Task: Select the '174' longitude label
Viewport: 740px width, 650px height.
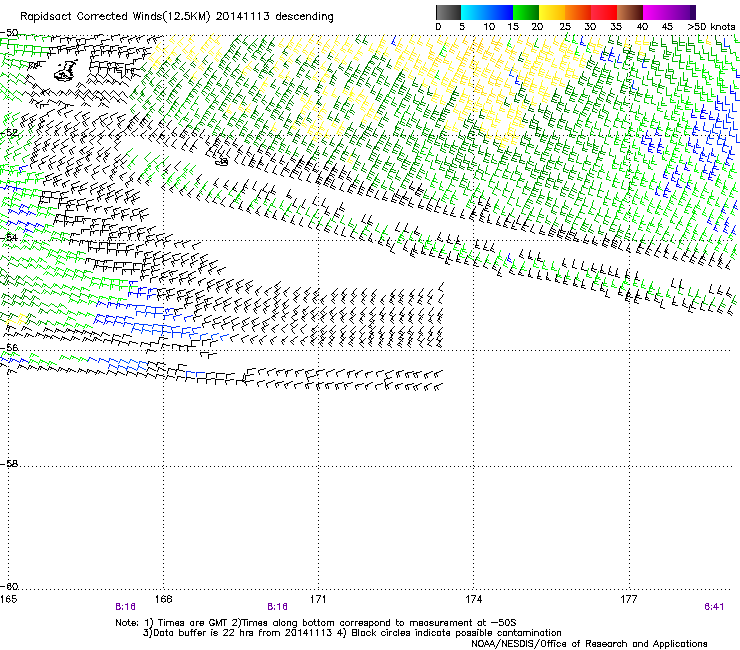Action: 473,599
